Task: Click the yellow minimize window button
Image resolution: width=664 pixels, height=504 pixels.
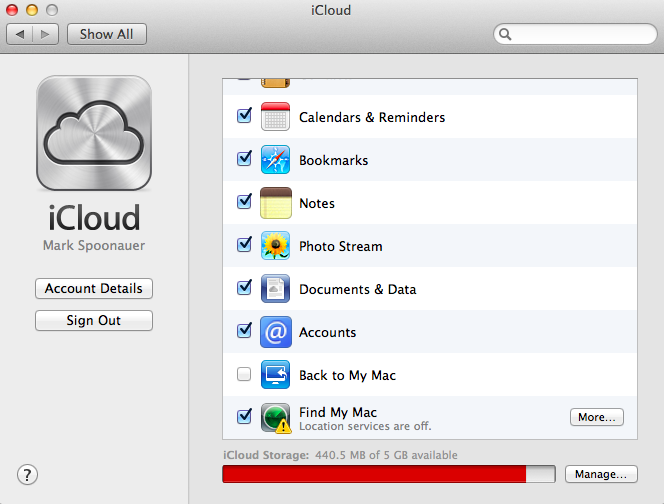Action: [32, 10]
